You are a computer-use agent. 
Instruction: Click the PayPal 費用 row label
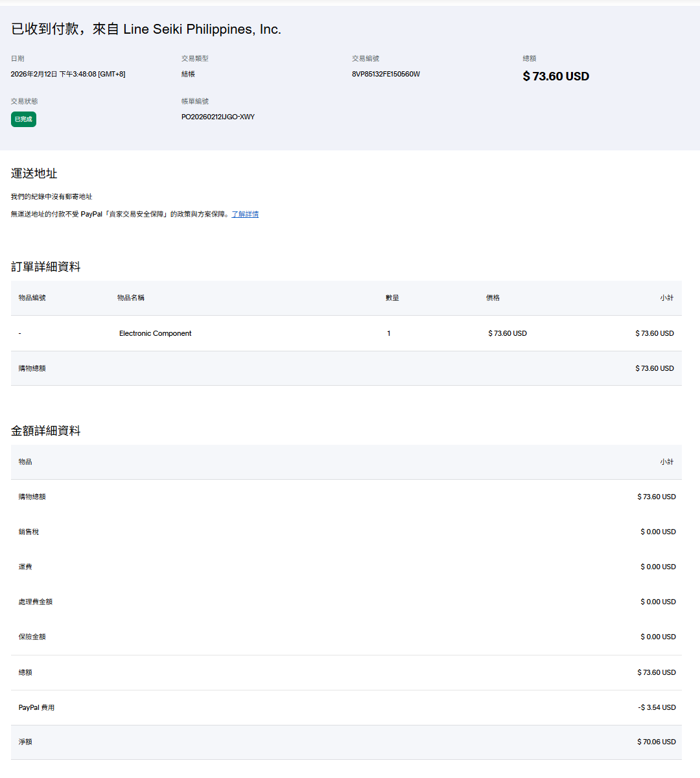pyautogui.click(x=36, y=707)
